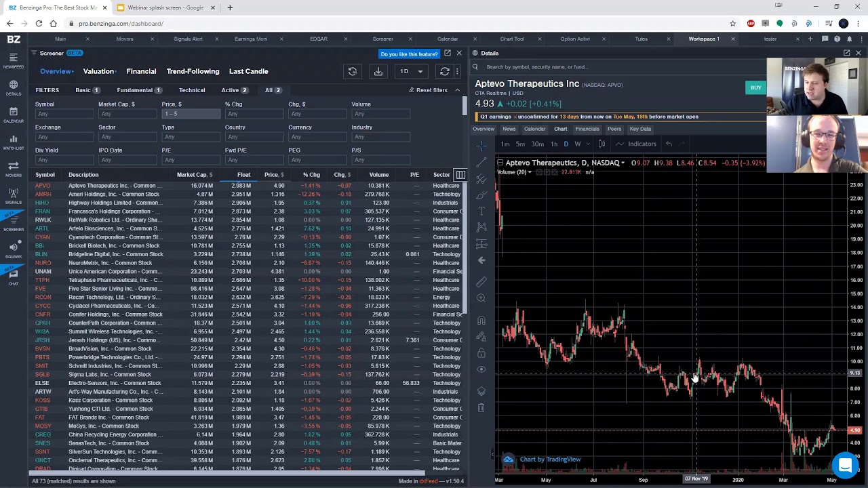Click the screener reset/restore icon button
Image resolution: width=868 pixels, height=488 pixels.
point(352,71)
